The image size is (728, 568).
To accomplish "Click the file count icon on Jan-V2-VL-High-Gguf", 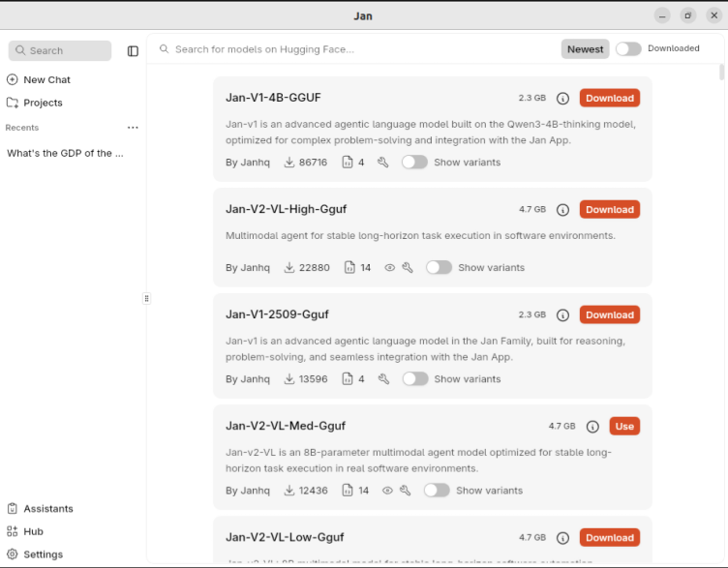I will coord(349,267).
